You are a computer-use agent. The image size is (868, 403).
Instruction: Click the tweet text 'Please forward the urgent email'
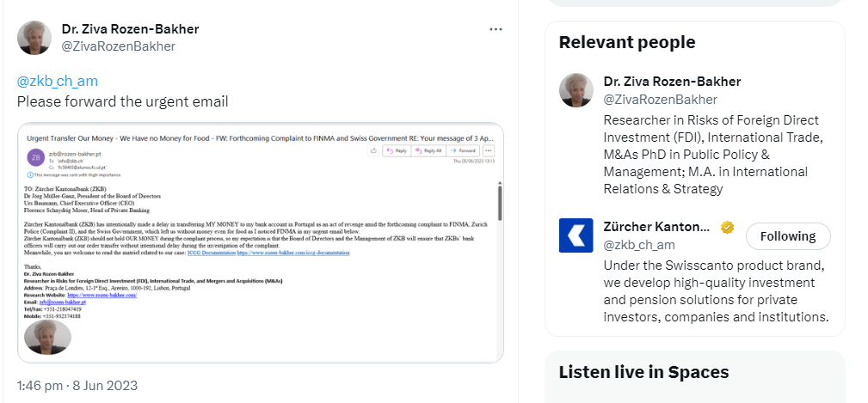(x=122, y=101)
